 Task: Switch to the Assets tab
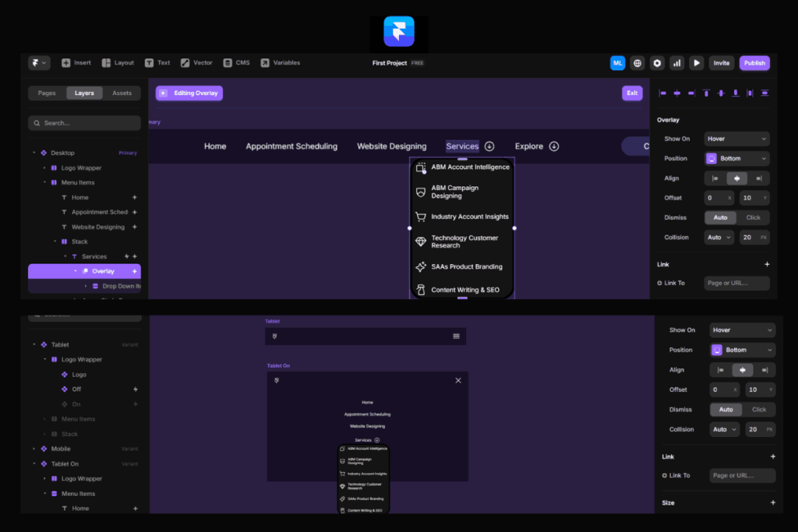point(122,93)
